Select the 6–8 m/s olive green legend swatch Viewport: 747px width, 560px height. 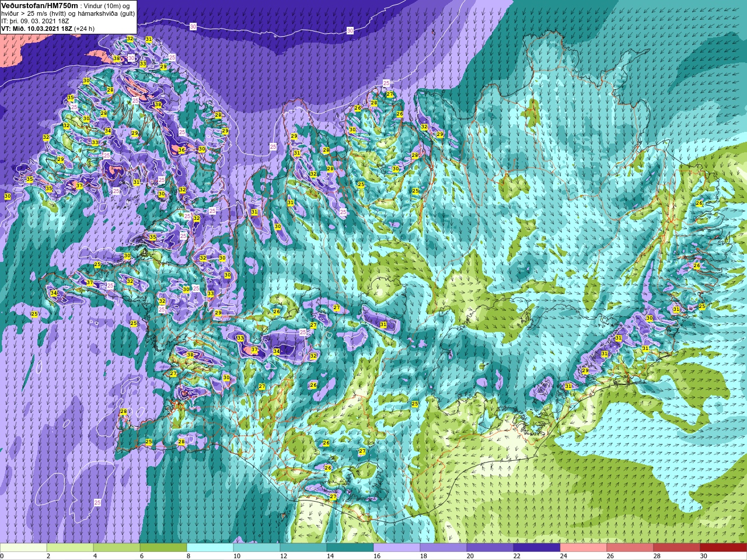point(163,548)
